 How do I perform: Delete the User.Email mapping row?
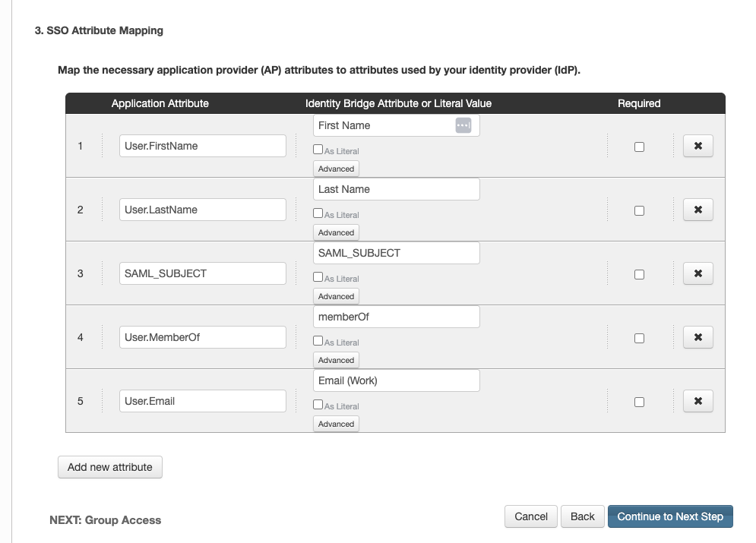(x=697, y=401)
